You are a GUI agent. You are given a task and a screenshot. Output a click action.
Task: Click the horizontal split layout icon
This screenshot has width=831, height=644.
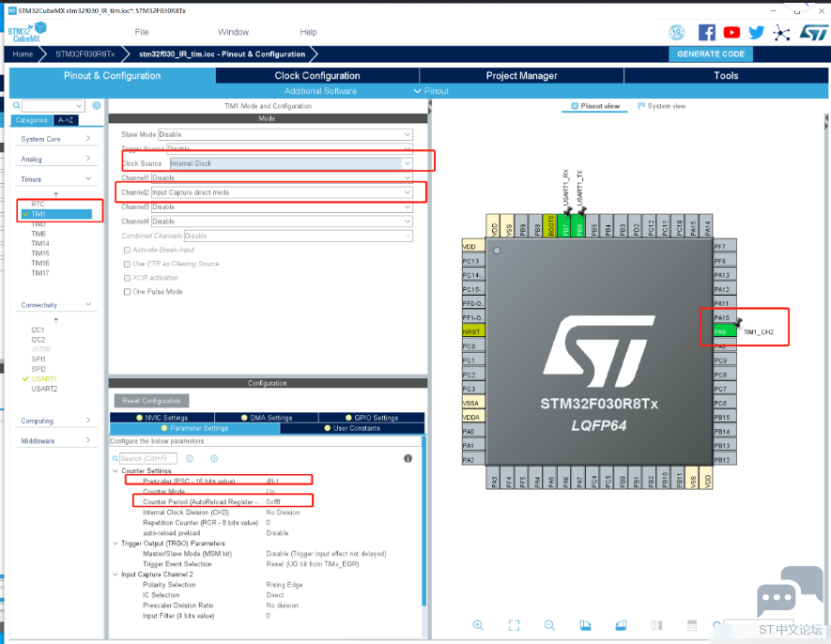[692, 625]
